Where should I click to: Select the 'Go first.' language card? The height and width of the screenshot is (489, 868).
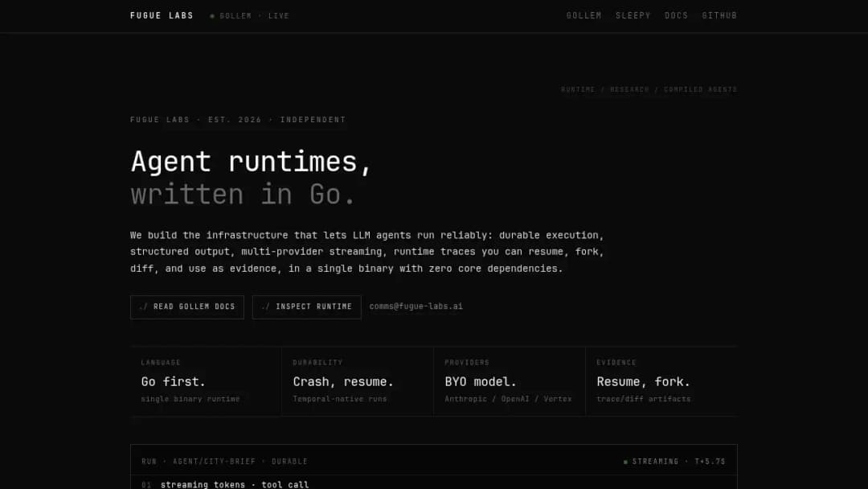tap(206, 381)
